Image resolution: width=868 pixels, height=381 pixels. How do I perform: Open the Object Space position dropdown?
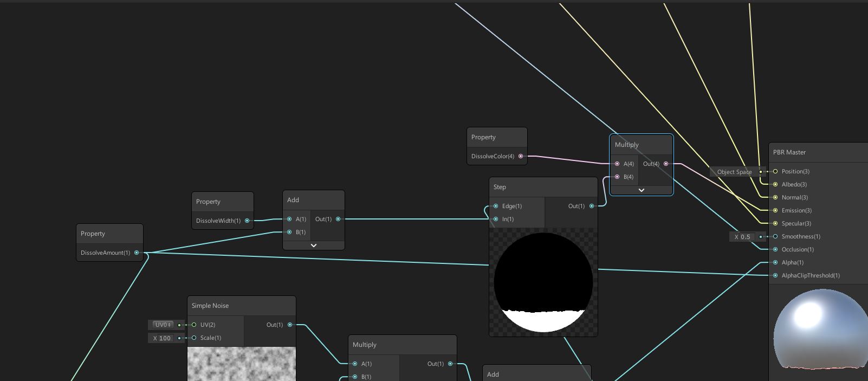(734, 172)
